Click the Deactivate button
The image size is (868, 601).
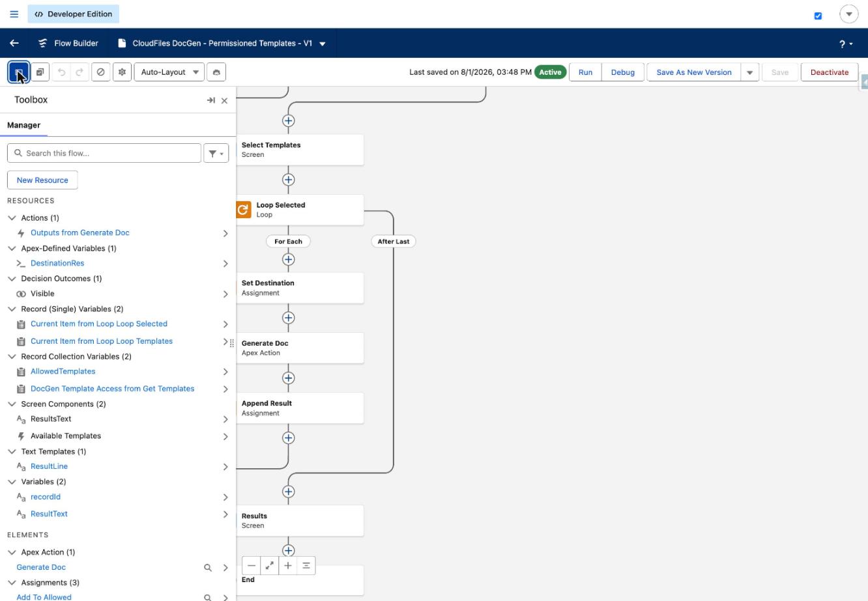[830, 72]
